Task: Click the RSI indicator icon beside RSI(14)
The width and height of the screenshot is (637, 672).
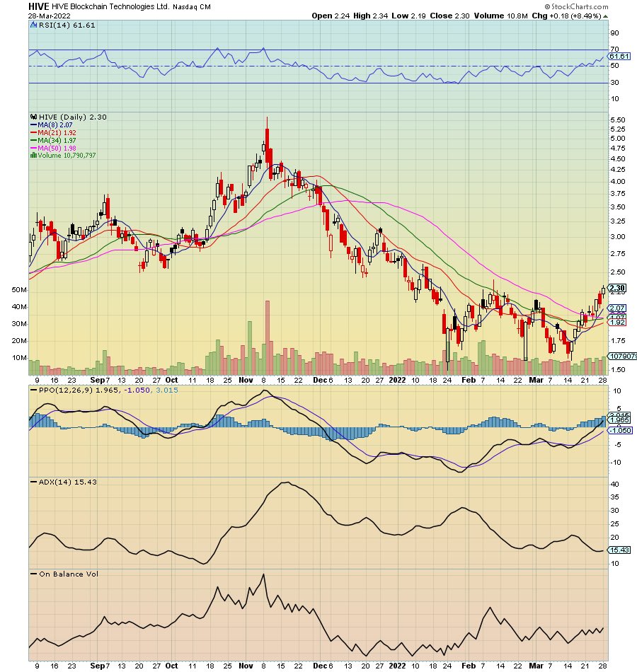Action: pyautogui.click(x=33, y=25)
